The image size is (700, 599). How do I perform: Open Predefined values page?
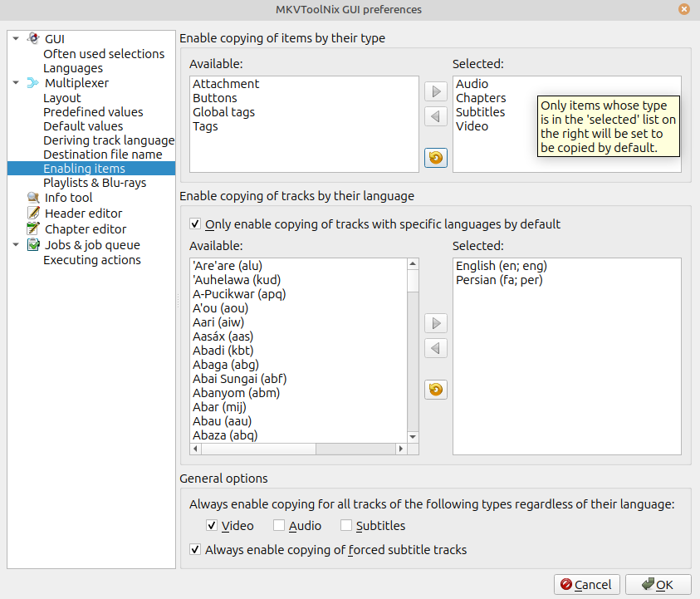pos(93,111)
